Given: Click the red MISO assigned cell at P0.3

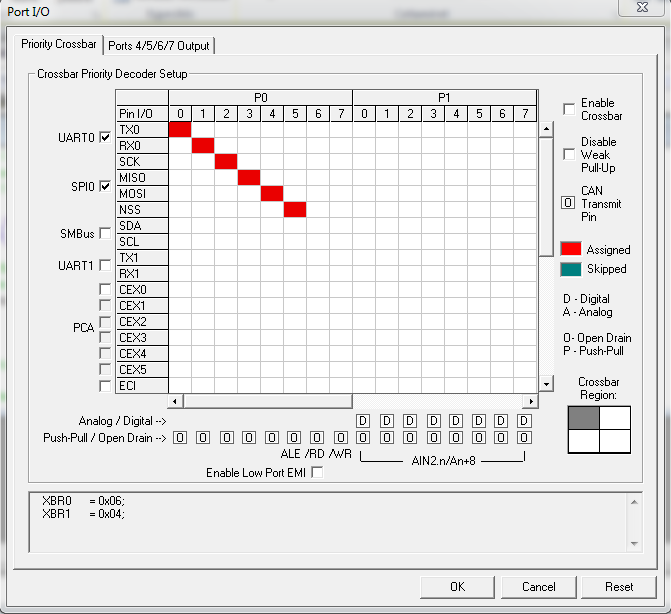Looking at the screenshot, I should pos(249,178).
